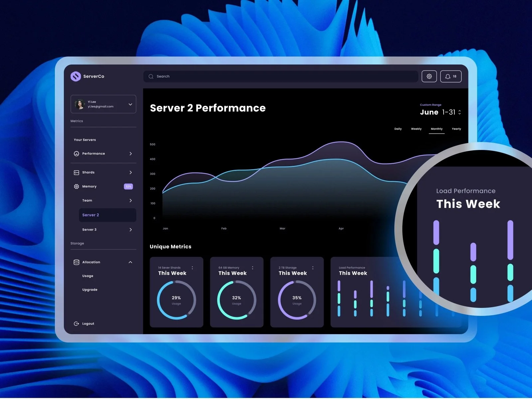Expand the Yi Lee account dropdown
Viewport: 532px width, 399px height.
tap(130, 104)
